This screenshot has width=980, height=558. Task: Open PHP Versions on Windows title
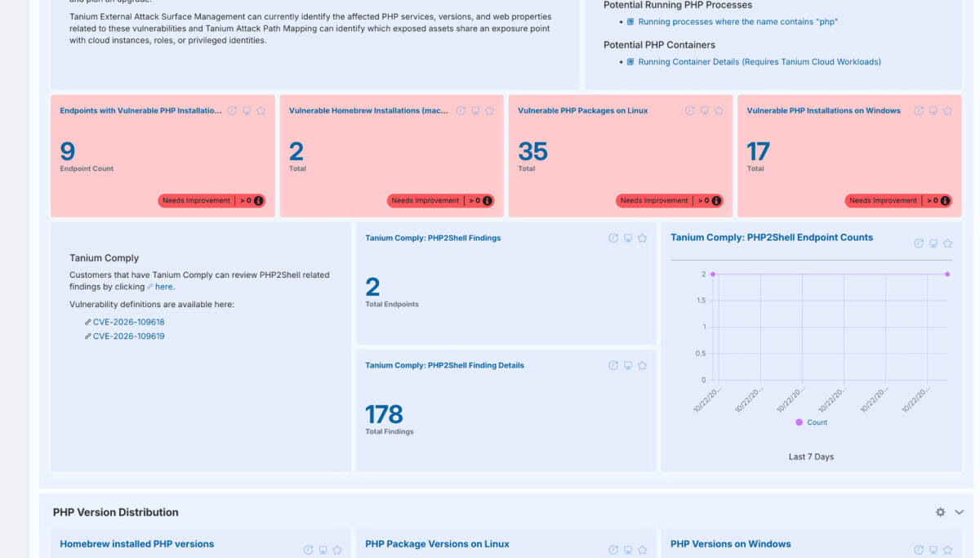click(731, 544)
